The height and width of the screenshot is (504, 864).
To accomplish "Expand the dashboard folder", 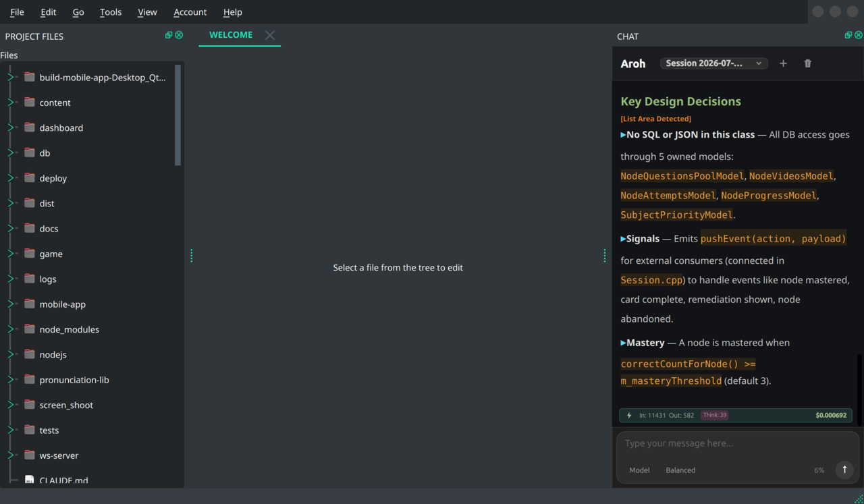I will [11, 128].
